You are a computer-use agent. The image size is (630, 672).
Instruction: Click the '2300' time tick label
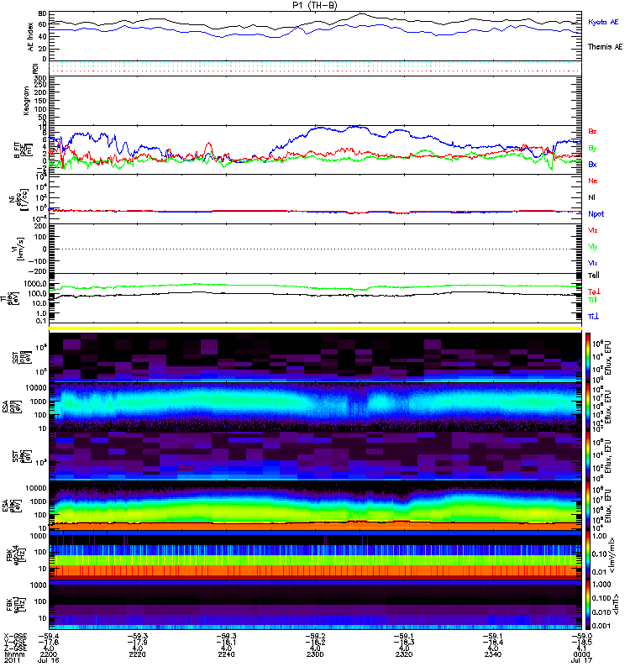[315, 654]
